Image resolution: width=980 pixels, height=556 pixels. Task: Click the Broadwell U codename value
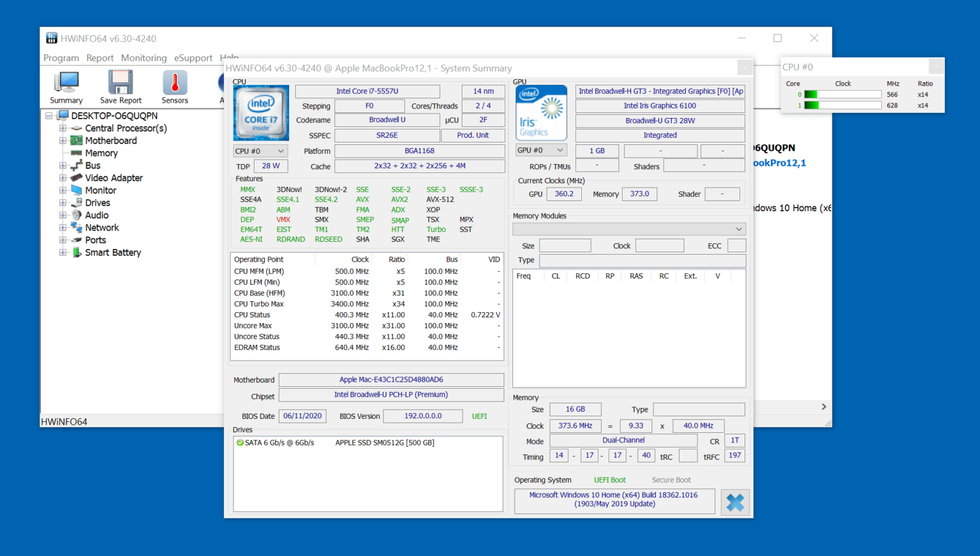(387, 120)
